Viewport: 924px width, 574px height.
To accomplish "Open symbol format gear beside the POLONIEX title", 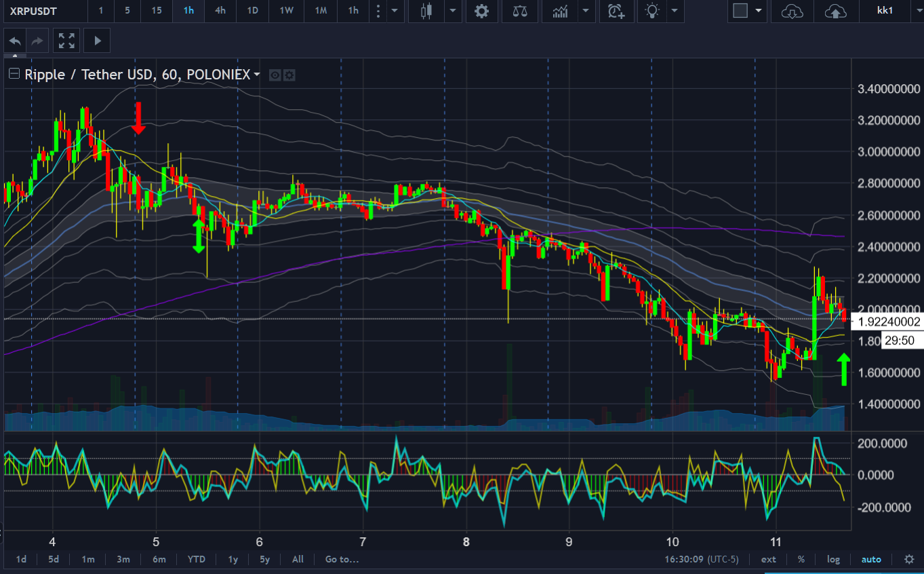I will pyautogui.click(x=289, y=75).
